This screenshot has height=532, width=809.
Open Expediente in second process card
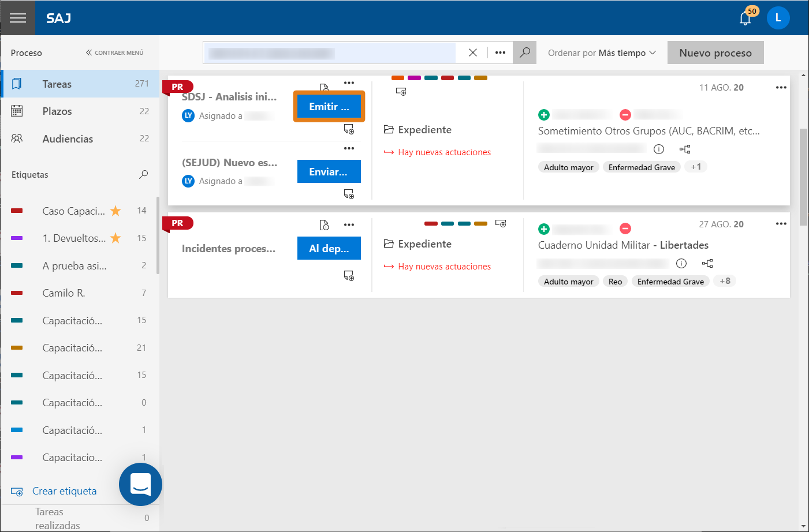pyautogui.click(x=418, y=244)
